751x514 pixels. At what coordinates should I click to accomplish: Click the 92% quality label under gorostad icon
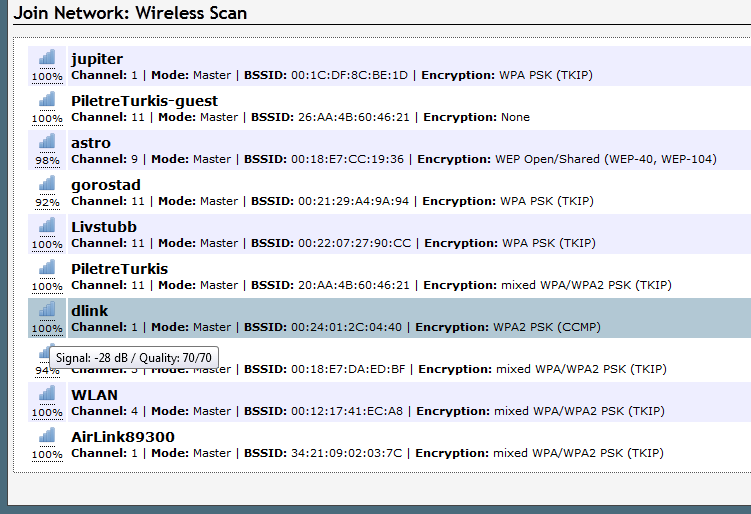coord(47,203)
